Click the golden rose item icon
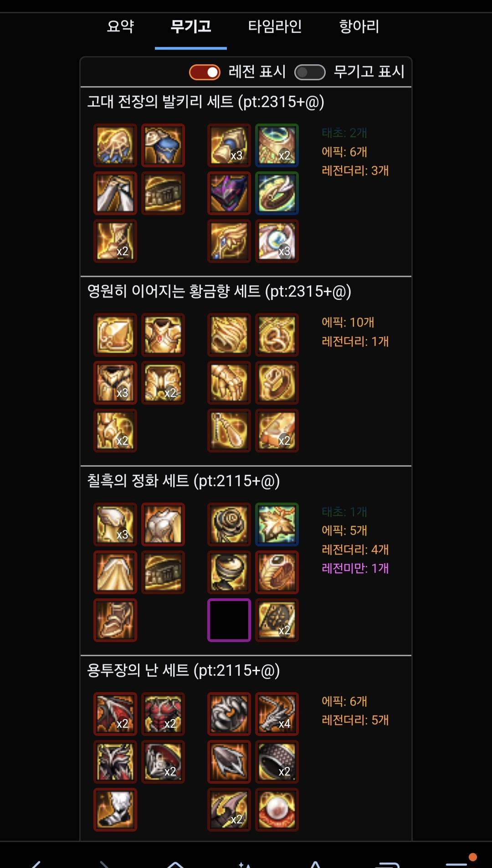The width and height of the screenshot is (492, 868). click(x=229, y=524)
